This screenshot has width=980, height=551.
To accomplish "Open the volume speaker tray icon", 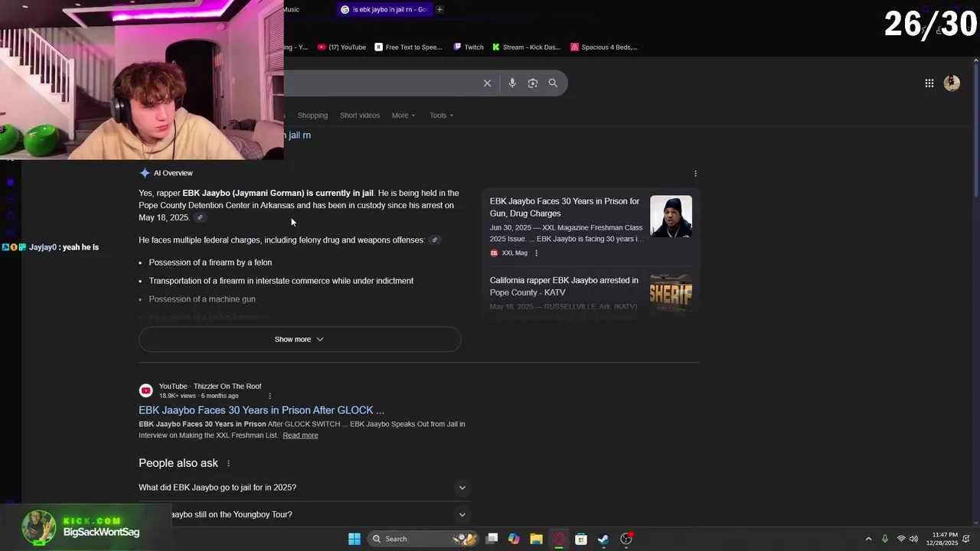I will click(x=913, y=539).
